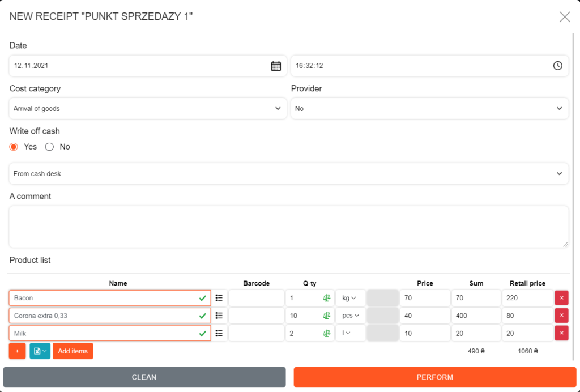Click the CLEAN button

[144, 377]
